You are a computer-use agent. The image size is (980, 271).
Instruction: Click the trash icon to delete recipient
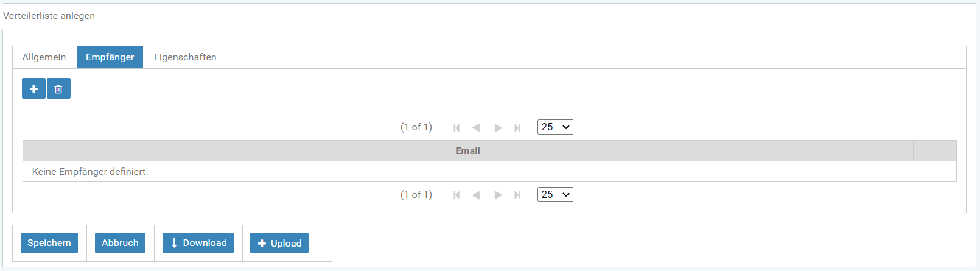58,89
